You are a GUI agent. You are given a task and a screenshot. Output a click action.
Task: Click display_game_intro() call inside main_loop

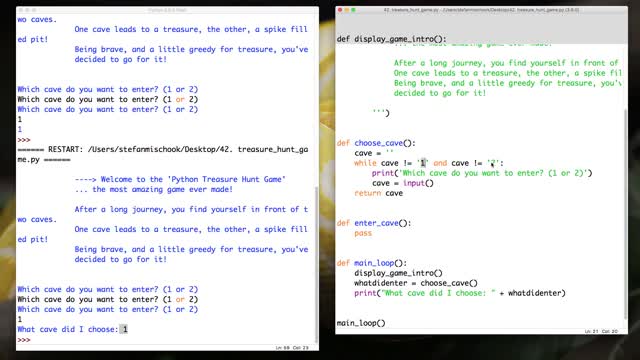(398, 273)
